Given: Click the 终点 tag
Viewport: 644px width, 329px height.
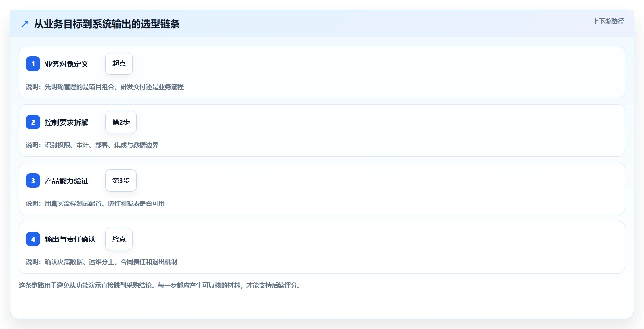Looking at the screenshot, I should click(119, 239).
